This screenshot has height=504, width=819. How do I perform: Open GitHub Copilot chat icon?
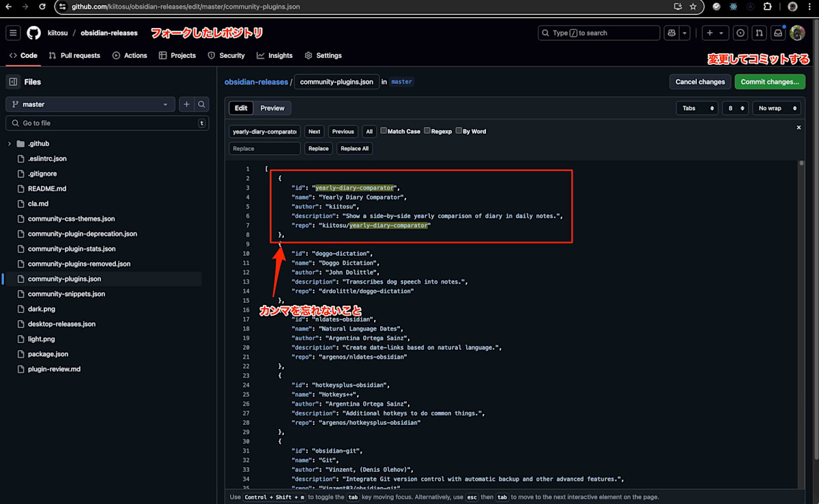(672, 33)
